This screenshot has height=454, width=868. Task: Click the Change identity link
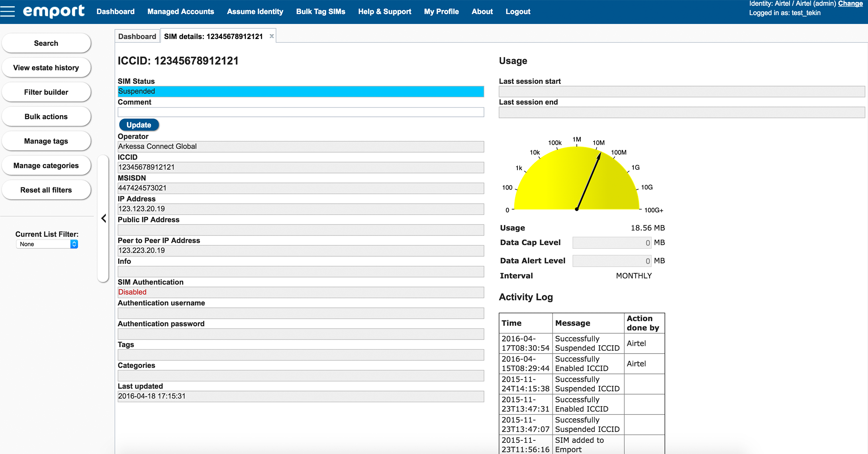pos(850,4)
